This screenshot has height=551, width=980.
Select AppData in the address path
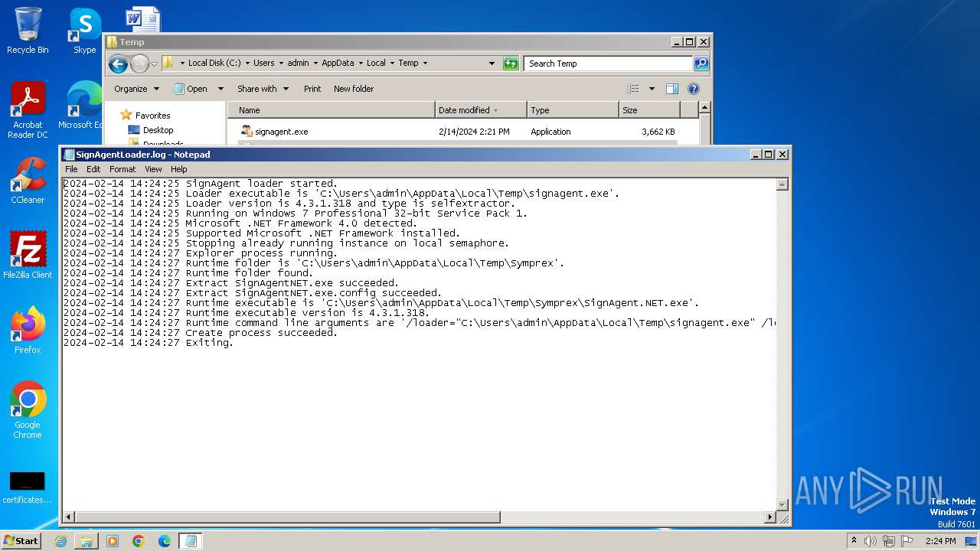point(338,64)
